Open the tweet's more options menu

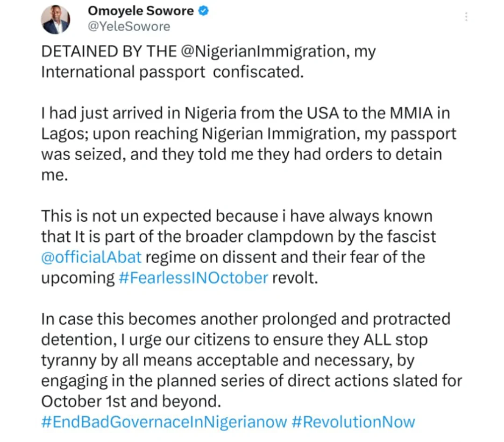[x=465, y=17]
